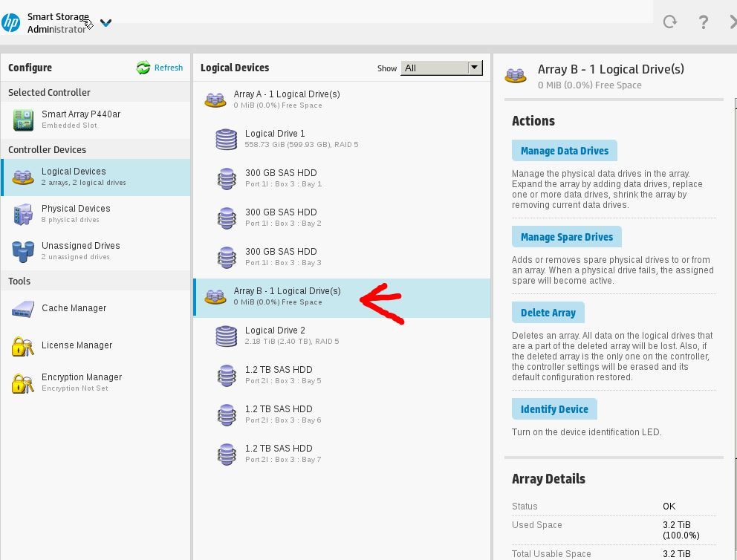The image size is (737, 560).
Task: Click the Array Details heading
Action: click(x=548, y=479)
